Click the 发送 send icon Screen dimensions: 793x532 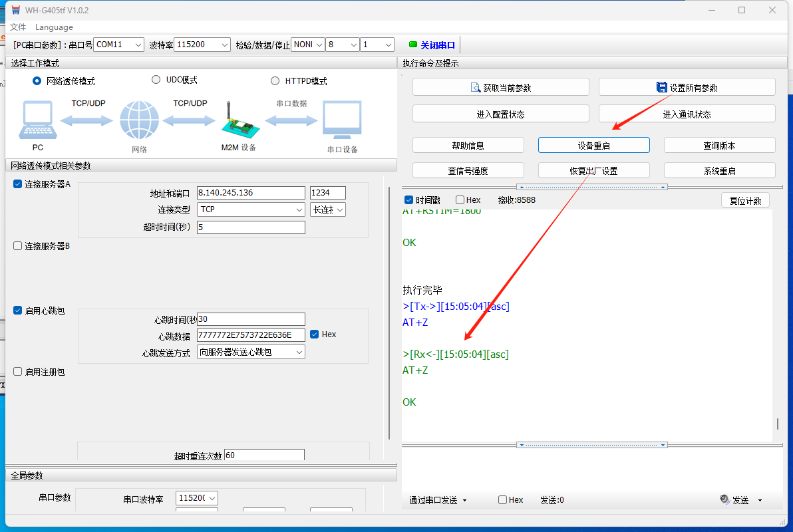[x=724, y=499]
